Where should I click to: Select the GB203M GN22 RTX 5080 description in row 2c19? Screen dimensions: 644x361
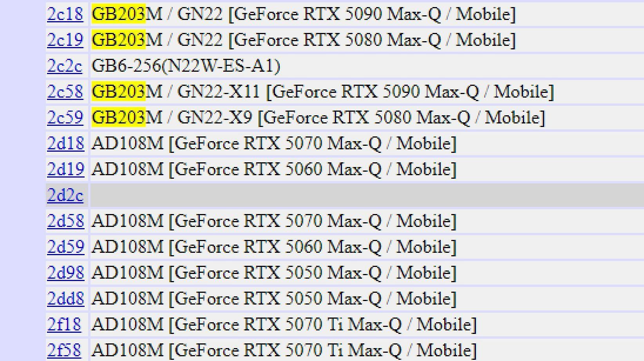pos(304,40)
